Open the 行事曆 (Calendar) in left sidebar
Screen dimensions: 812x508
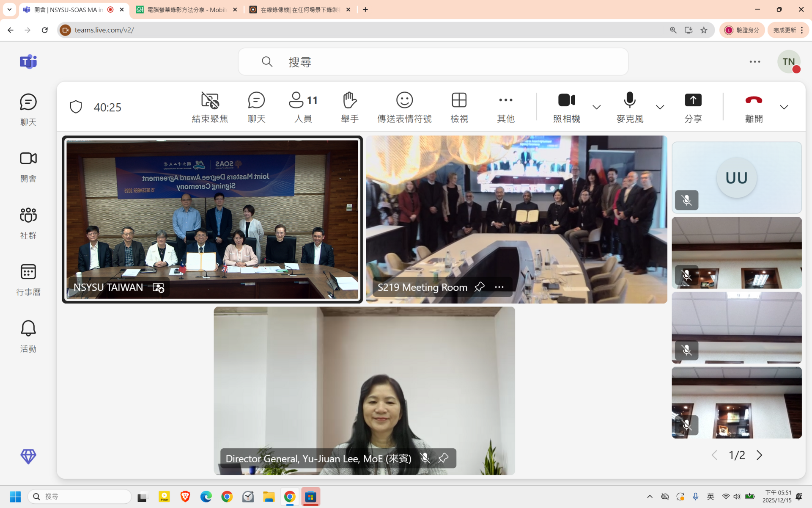(x=28, y=279)
